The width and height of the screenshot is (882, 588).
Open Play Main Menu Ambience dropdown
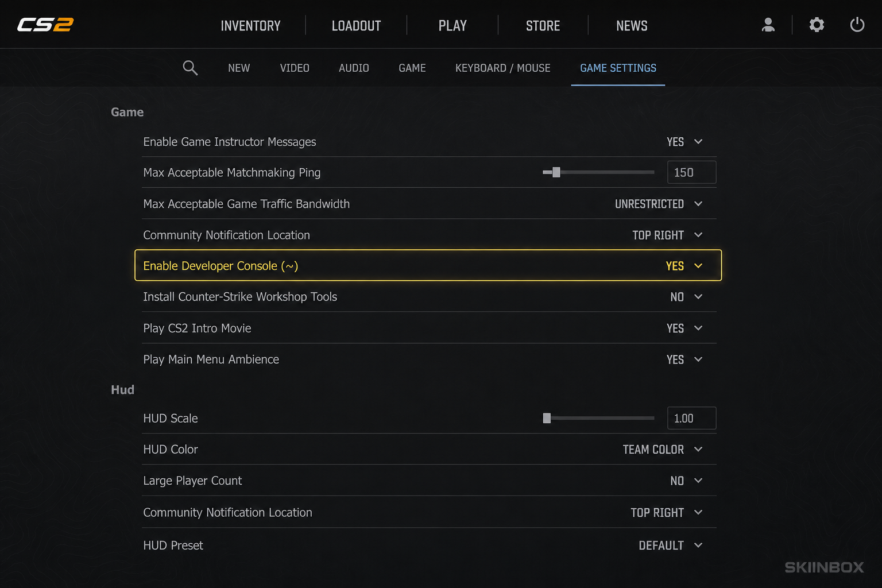(684, 359)
